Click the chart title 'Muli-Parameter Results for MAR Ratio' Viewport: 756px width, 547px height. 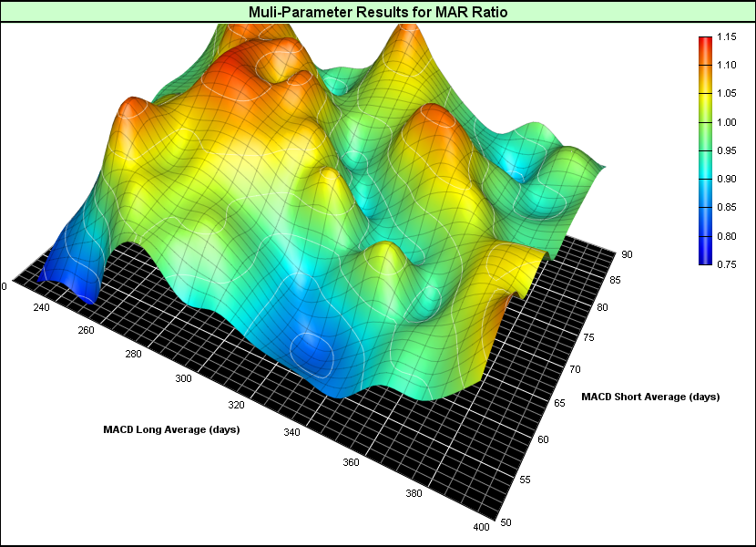(x=378, y=12)
